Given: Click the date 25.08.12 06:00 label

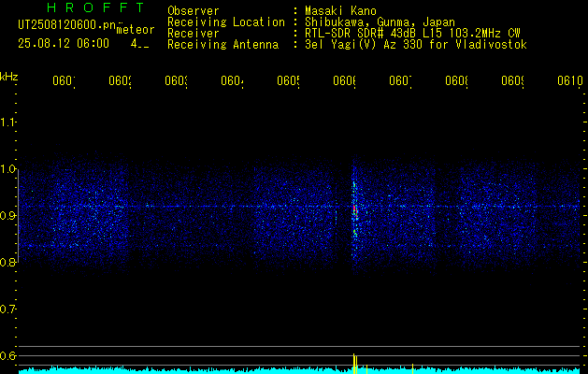Looking at the screenshot, I should click(x=64, y=43).
